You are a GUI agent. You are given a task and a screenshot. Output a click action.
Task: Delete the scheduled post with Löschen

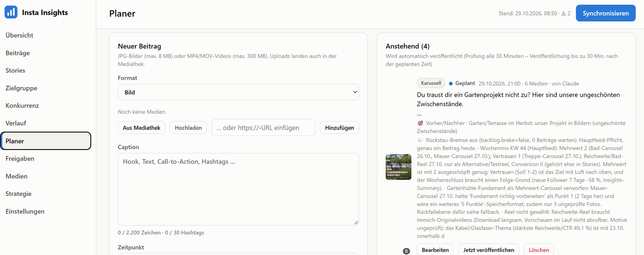(x=539, y=250)
